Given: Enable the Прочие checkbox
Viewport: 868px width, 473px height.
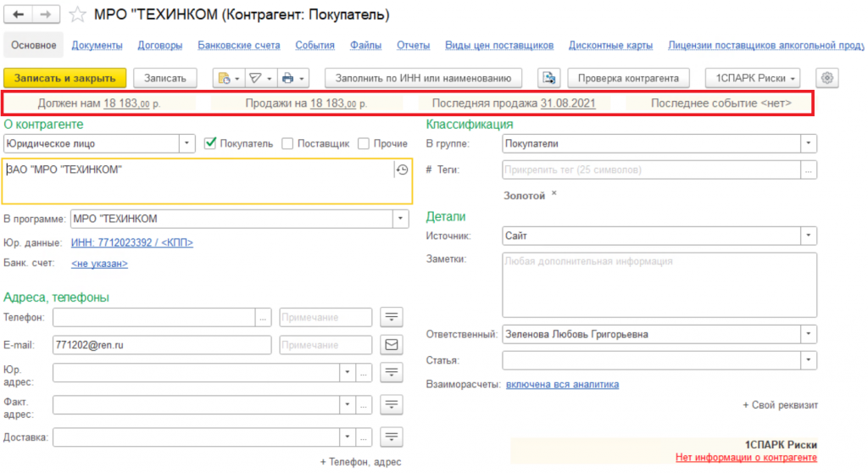Looking at the screenshot, I should coord(364,143).
